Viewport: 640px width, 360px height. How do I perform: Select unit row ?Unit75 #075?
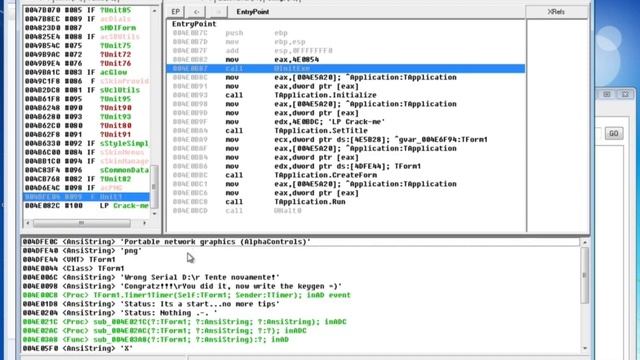(x=87, y=46)
